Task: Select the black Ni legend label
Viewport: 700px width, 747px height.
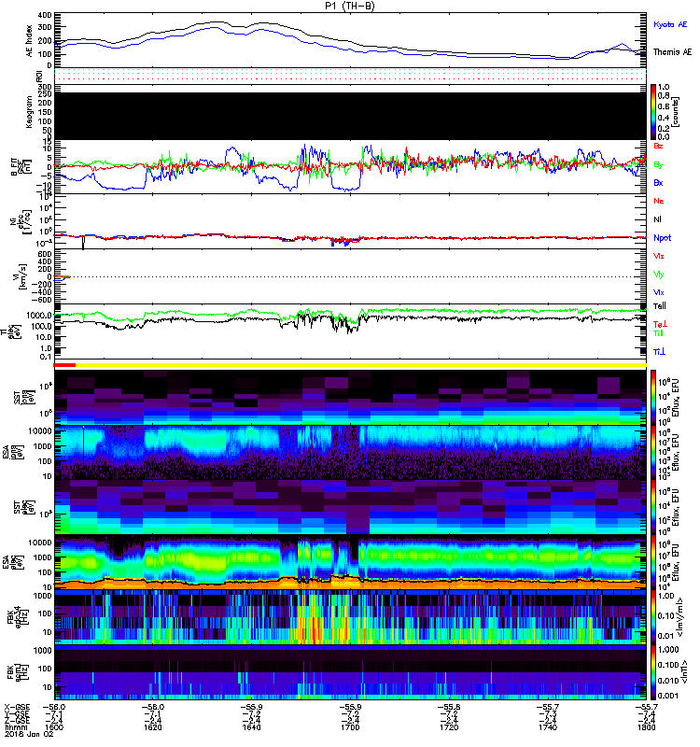Action: 657,219
